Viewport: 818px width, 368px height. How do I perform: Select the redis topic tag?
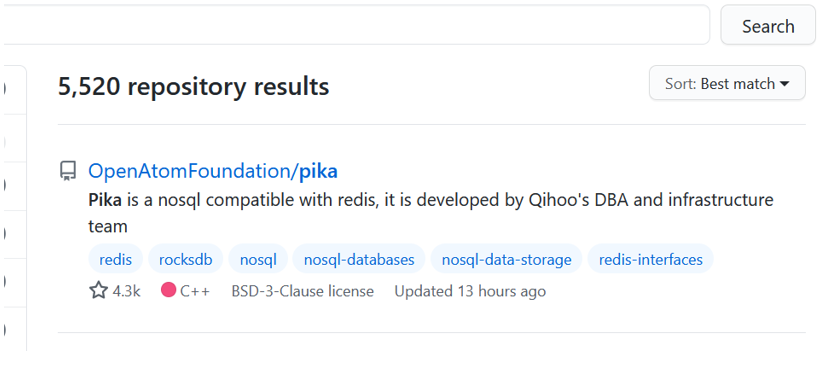[115, 259]
